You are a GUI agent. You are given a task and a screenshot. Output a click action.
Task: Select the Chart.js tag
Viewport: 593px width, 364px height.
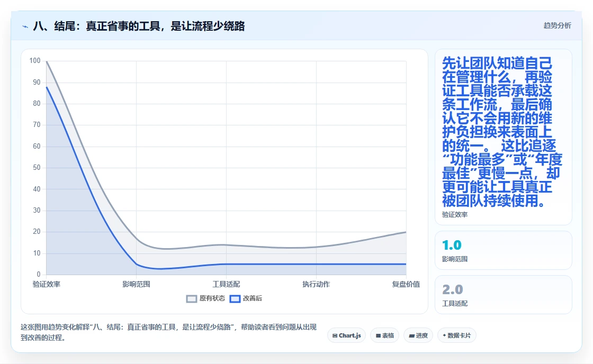click(x=346, y=335)
